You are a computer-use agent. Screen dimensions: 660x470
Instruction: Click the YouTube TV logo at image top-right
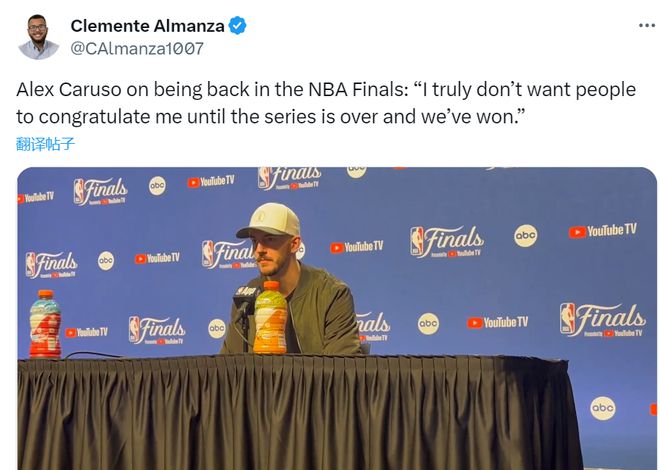pos(602,231)
